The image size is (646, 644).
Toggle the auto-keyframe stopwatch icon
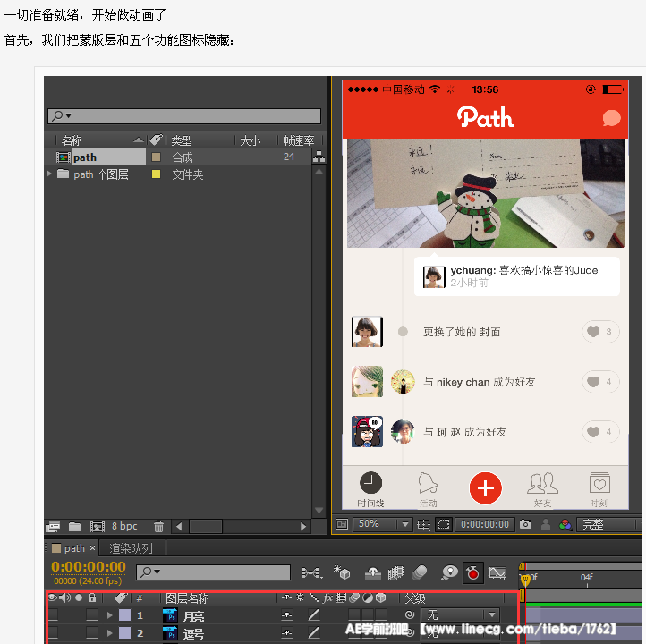[x=472, y=572]
